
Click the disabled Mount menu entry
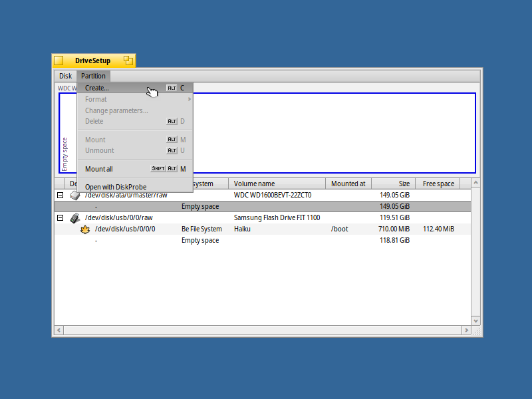click(135, 140)
